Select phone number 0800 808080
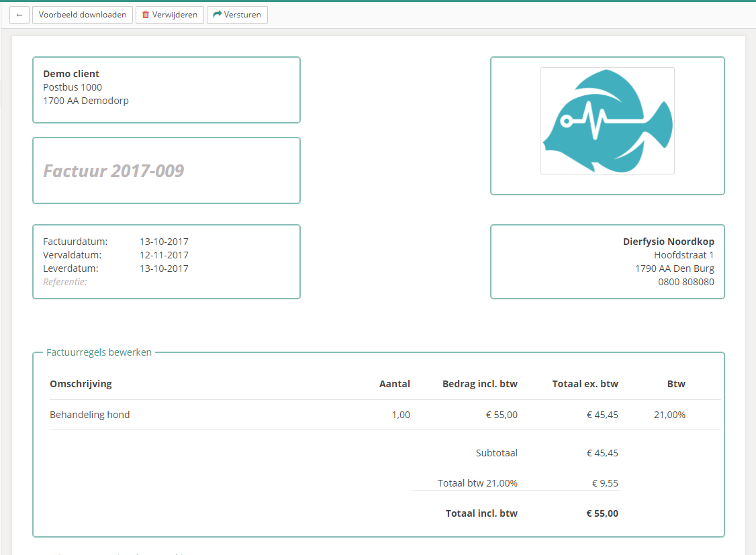The width and height of the screenshot is (756, 555). click(686, 282)
